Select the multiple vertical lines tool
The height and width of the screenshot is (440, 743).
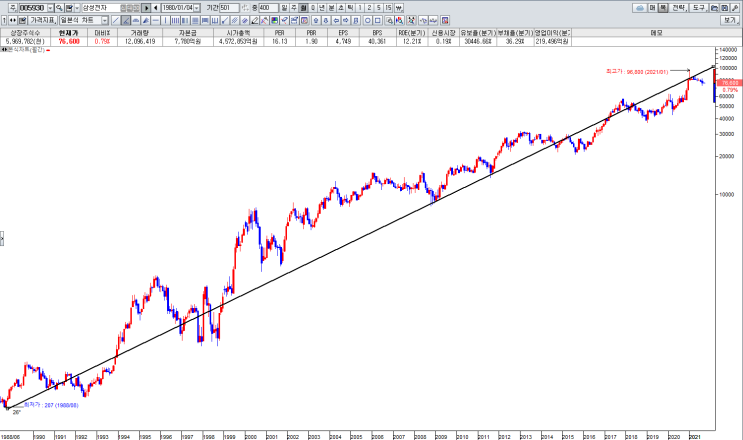coord(175,20)
